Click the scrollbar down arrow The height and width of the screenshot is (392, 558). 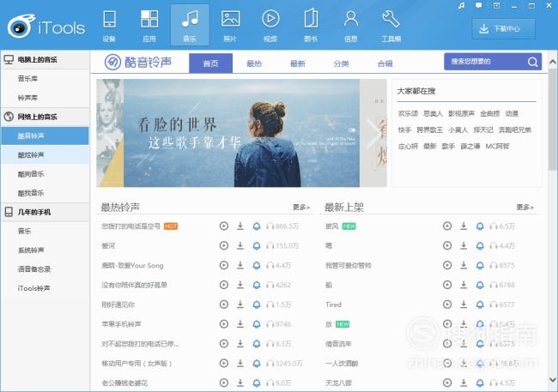553,379
